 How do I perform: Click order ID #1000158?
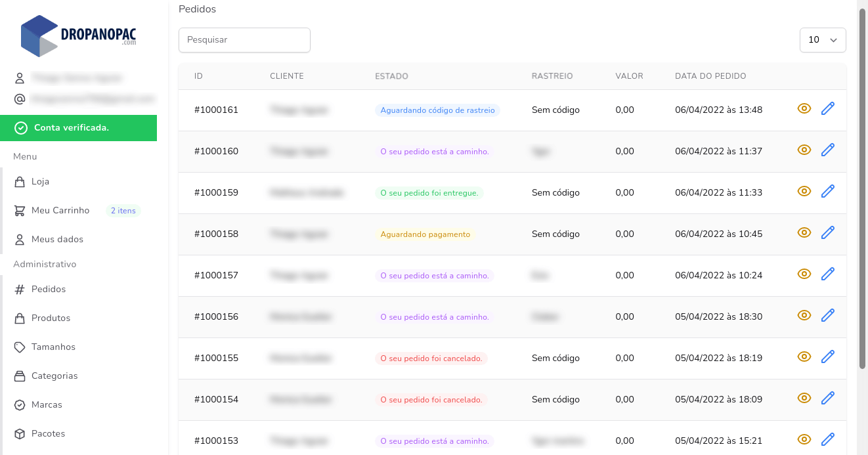tap(216, 234)
